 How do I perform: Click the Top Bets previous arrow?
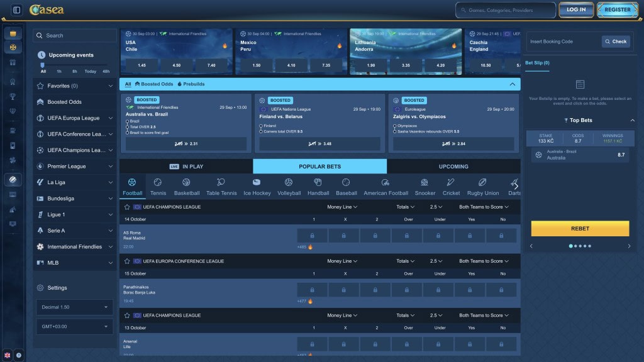click(x=531, y=246)
